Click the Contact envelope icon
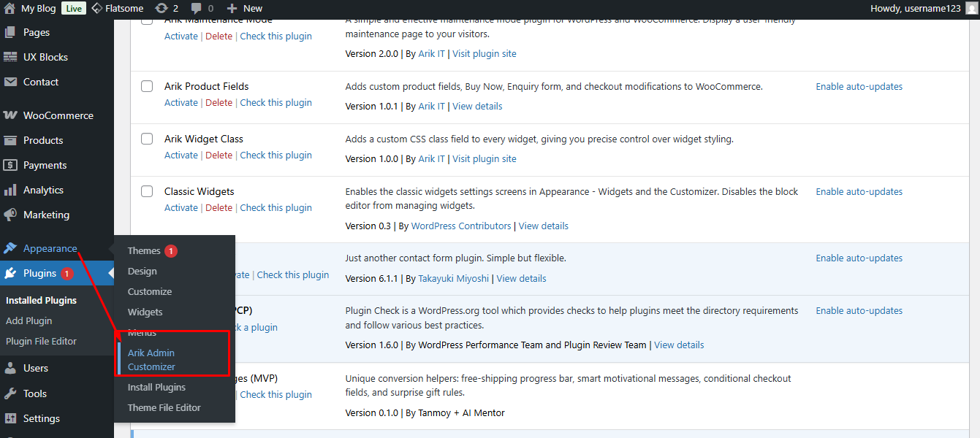The width and height of the screenshot is (980, 438). tap(10, 82)
